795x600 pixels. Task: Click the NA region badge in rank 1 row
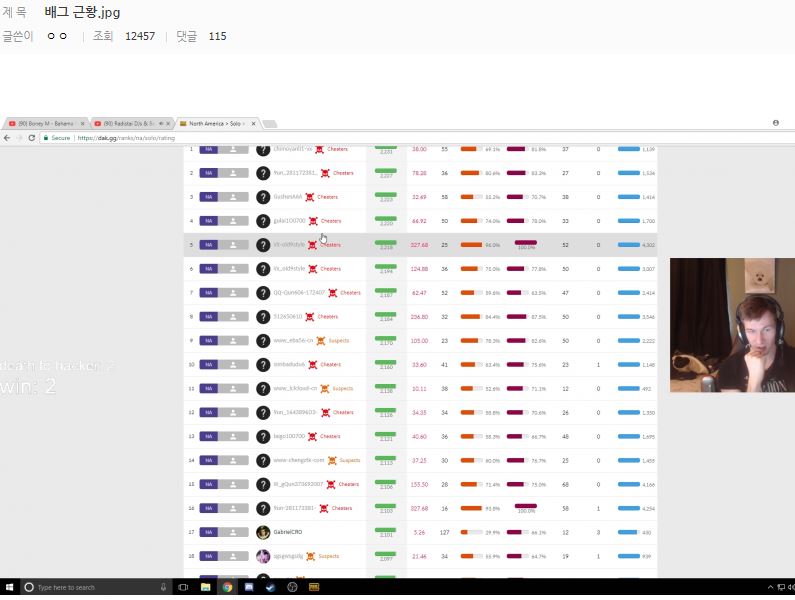click(x=209, y=149)
